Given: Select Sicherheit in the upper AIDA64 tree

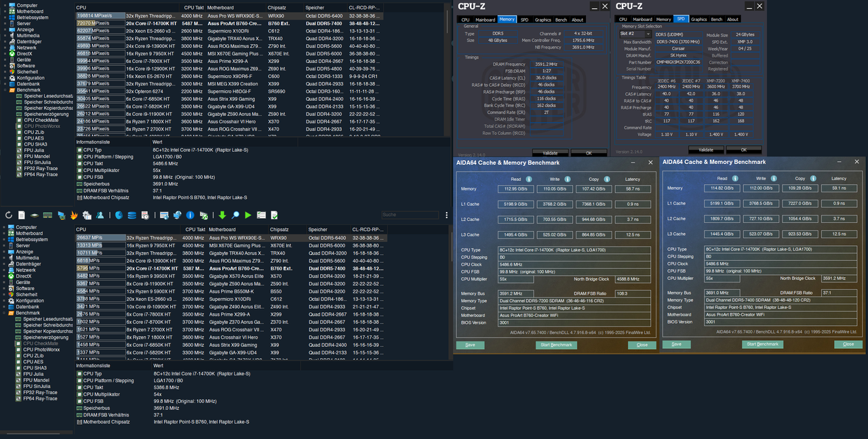Looking at the screenshot, I should pyautogui.click(x=27, y=72).
